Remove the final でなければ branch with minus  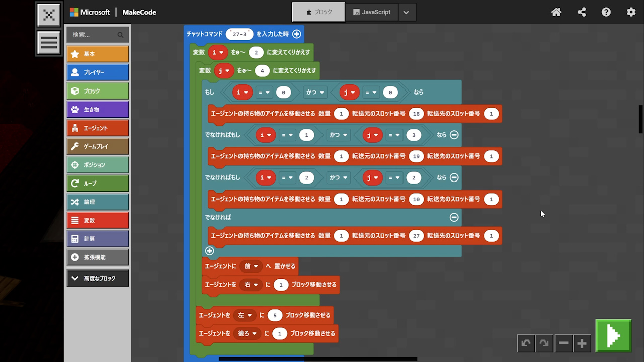click(x=454, y=217)
